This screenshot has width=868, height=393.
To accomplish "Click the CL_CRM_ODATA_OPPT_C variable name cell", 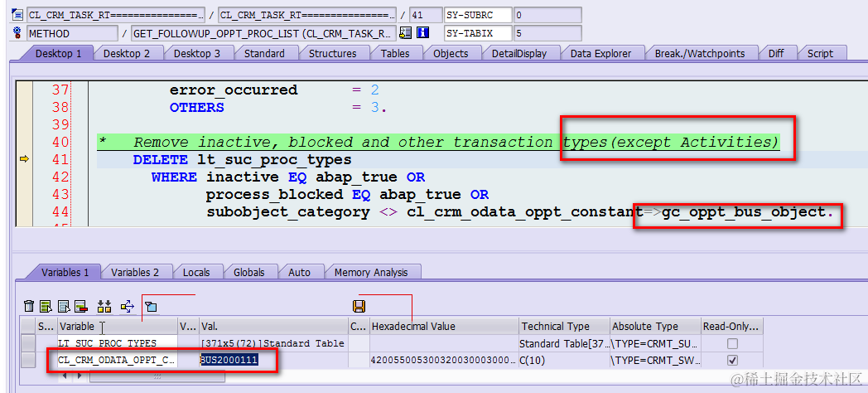I will [x=118, y=361].
